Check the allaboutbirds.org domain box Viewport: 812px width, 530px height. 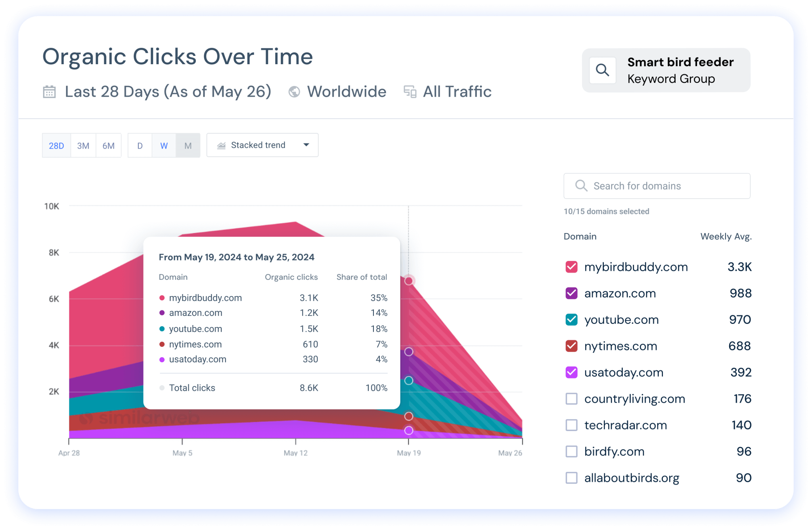tap(571, 478)
